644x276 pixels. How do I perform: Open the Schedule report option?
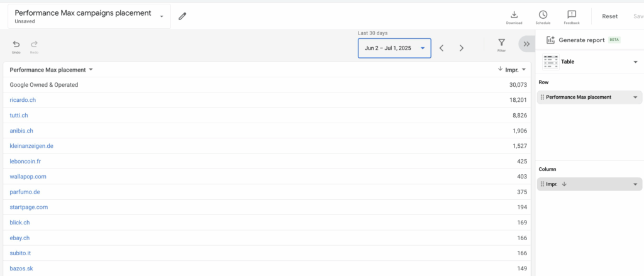coord(542,17)
